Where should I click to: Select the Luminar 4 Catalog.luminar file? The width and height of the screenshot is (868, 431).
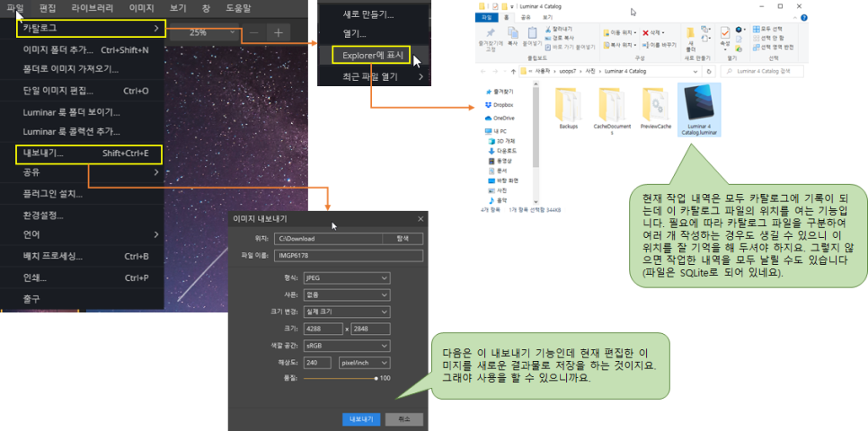tap(698, 110)
